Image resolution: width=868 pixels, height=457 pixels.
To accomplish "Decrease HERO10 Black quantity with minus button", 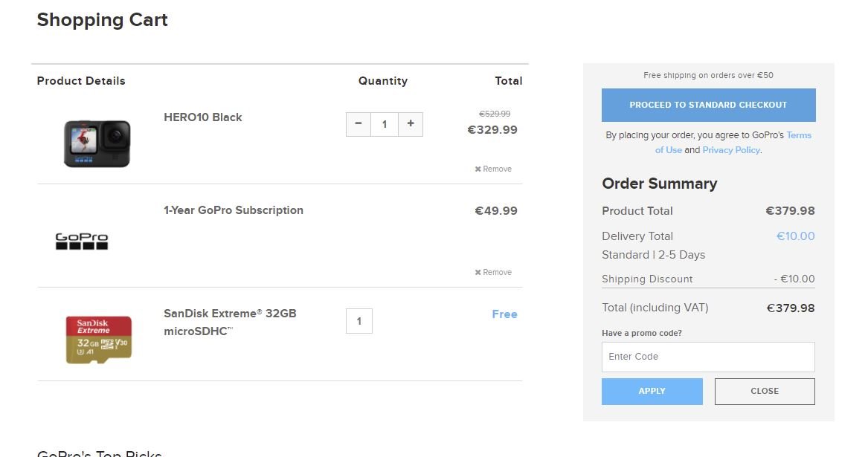I will click(x=359, y=124).
